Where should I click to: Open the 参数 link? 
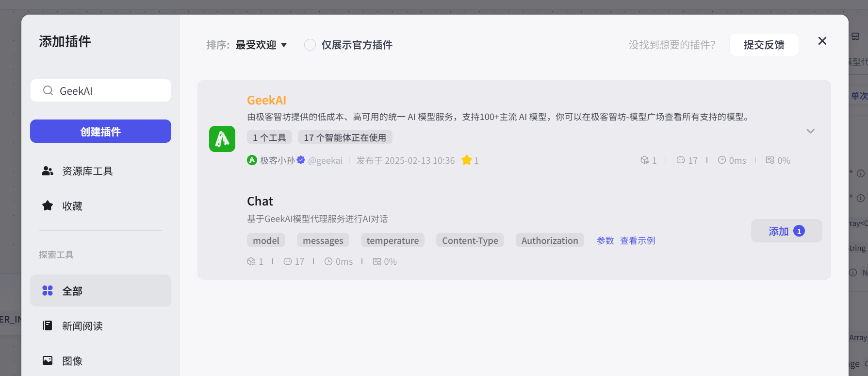[605, 240]
